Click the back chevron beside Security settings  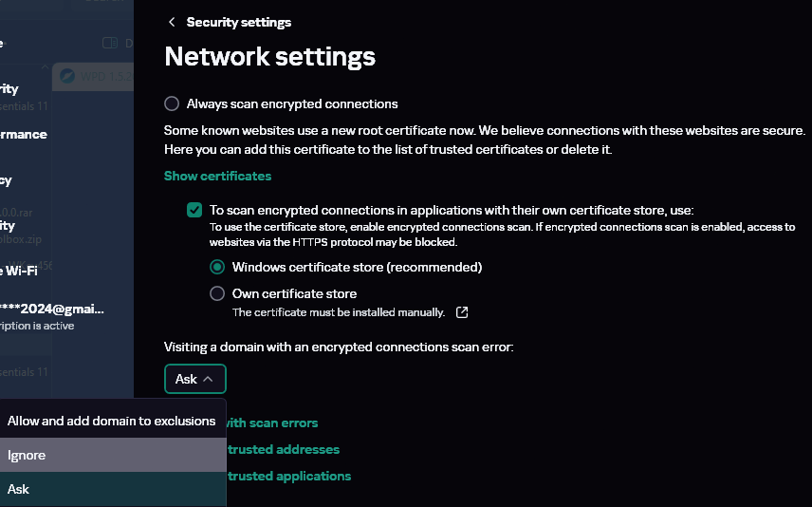[172, 22]
